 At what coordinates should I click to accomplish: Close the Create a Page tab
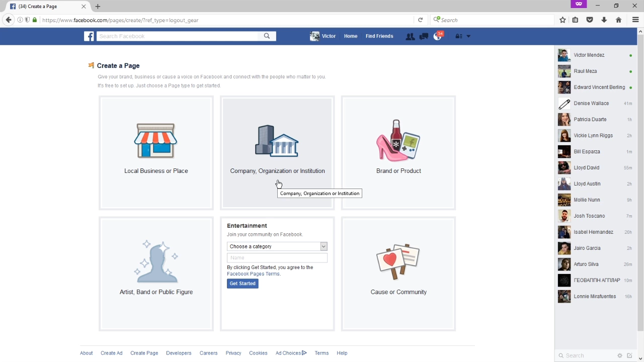[84, 7]
